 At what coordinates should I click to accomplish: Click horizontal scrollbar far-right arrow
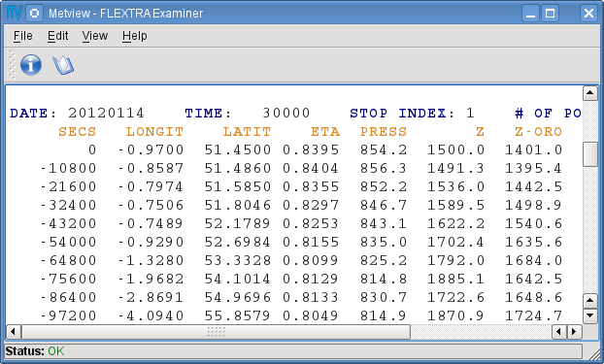(574, 331)
